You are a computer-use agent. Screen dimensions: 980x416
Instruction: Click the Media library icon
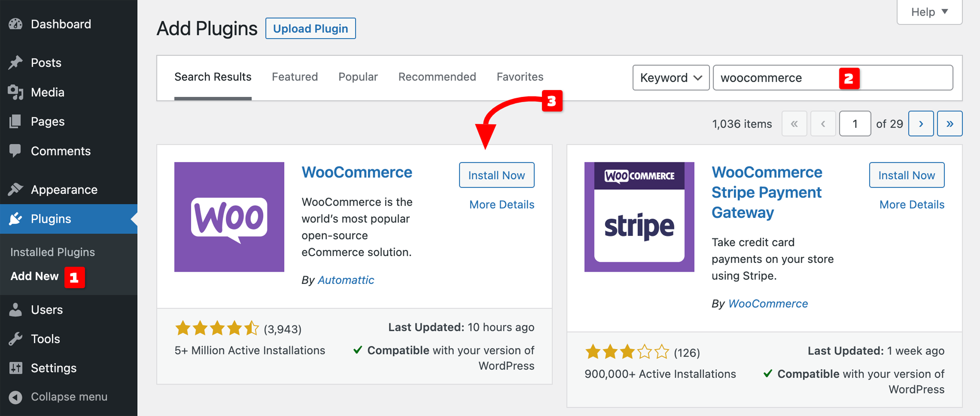click(16, 92)
